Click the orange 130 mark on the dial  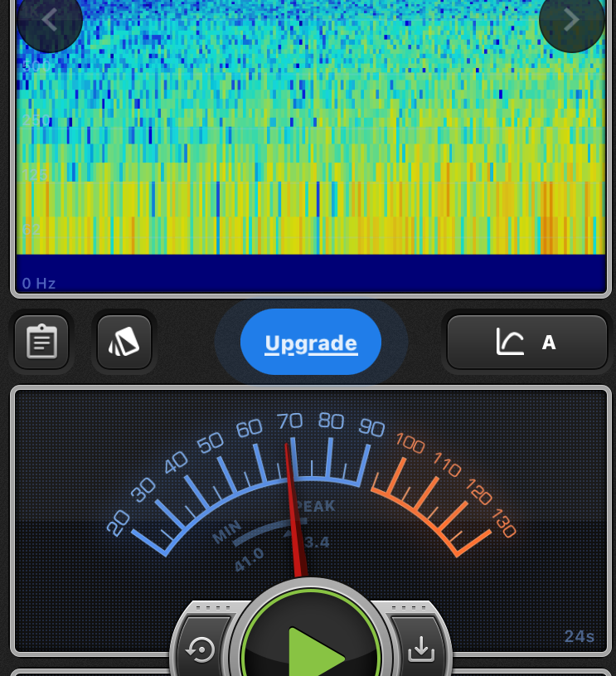[502, 525]
